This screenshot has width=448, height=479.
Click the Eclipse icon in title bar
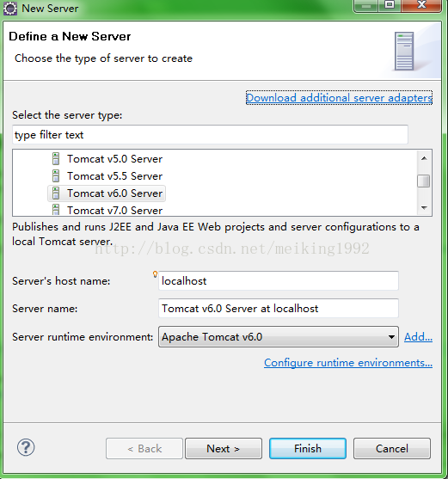(10, 9)
